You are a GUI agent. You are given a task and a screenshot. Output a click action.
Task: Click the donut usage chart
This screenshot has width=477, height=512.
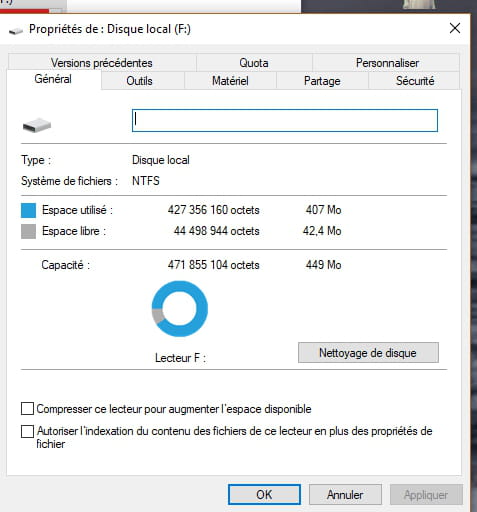pyautogui.click(x=180, y=309)
